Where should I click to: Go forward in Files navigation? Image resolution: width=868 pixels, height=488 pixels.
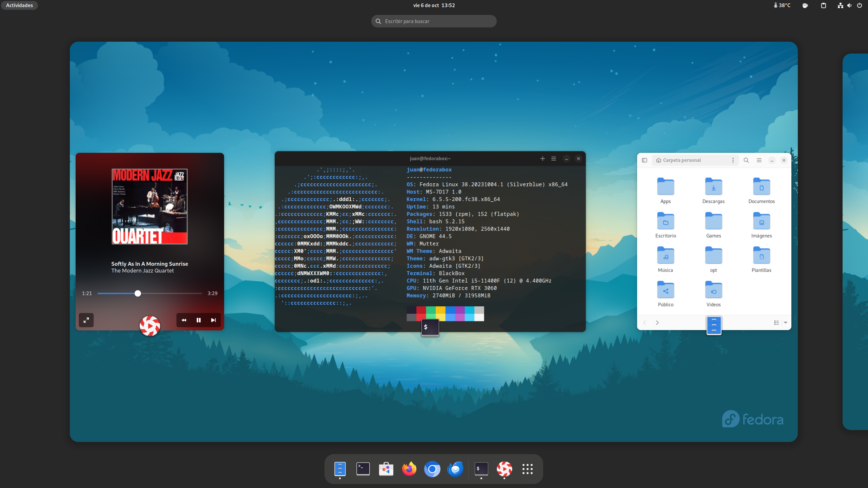point(657,323)
